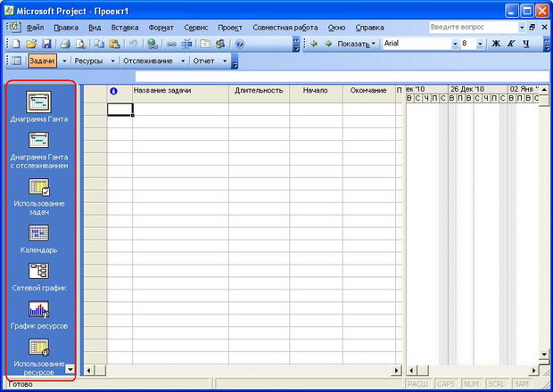Viewport: 553px width, 392px height.
Task: Expand the Отслеживание dropdown
Action: [183, 61]
